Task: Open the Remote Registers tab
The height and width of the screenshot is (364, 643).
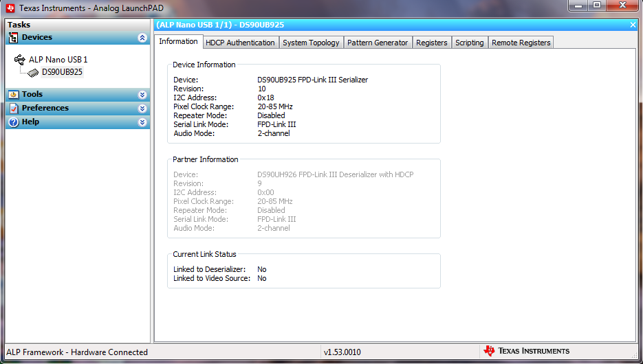Action: point(521,43)
